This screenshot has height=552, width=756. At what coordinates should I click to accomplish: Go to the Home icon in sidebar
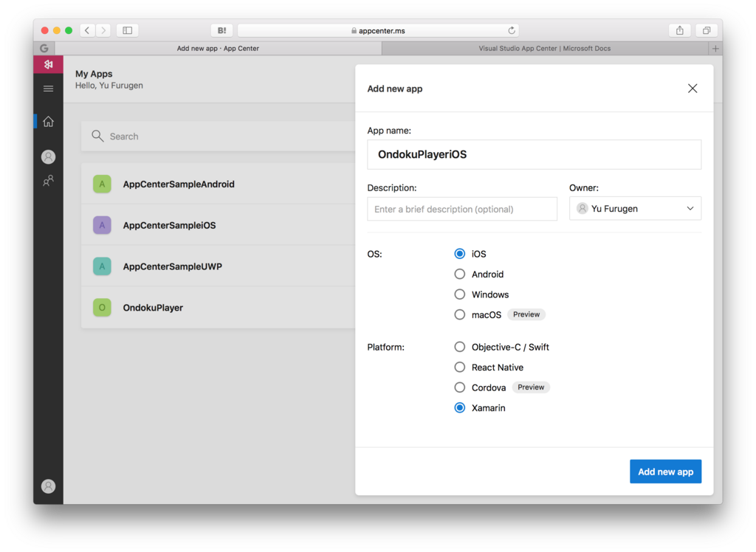(x=48, y=122)
